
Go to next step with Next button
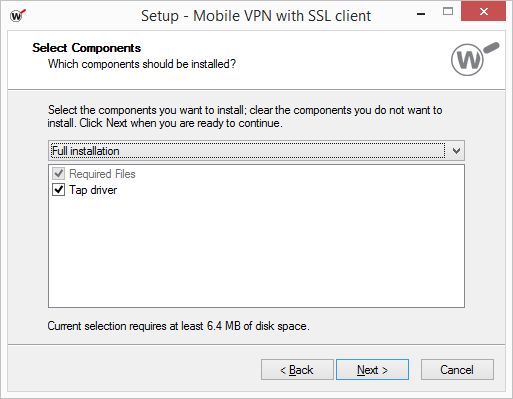372,370
